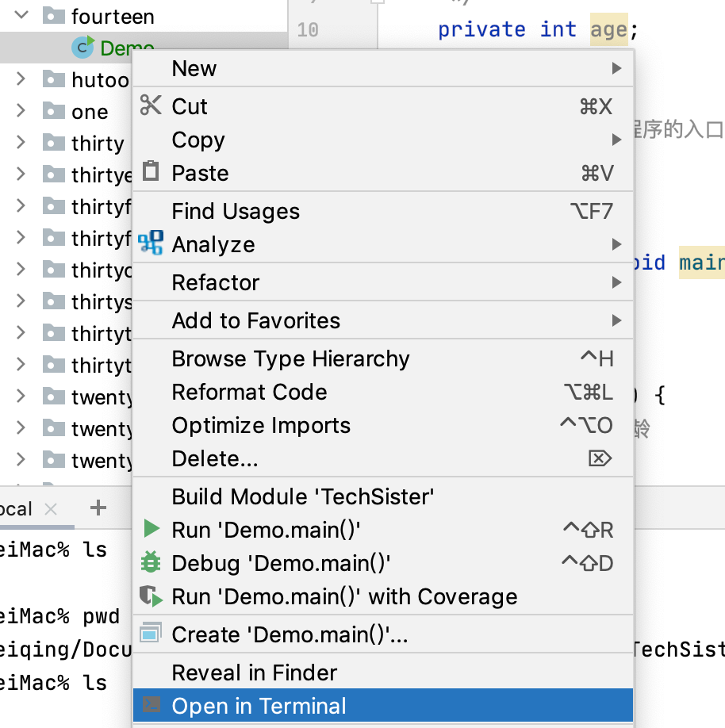This screenshot has width=725, height=728.
Task: Choose Reformat Code from context menu
Action: (249, 392)
